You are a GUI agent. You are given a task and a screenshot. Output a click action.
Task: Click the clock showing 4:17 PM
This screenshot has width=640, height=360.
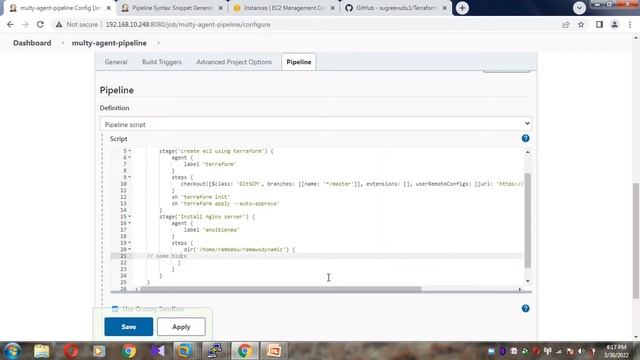pos(616,351)
